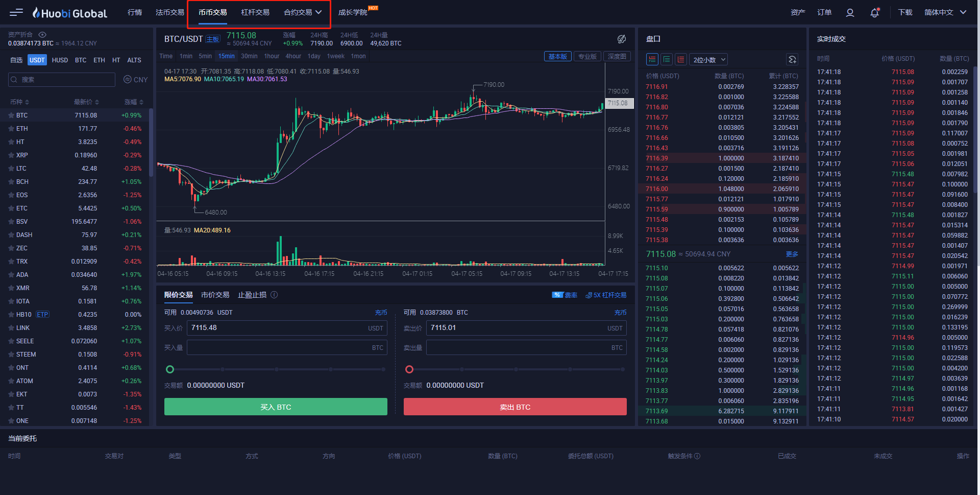The height and width of the screenshot is (495, 980).
Task: Click 充币 deposit link for BTC
Action: tap(620, 313)
